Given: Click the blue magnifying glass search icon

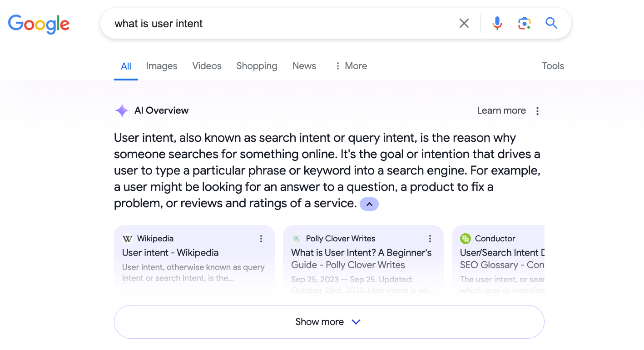Looking at the screenshot, I should click(551, 23).
